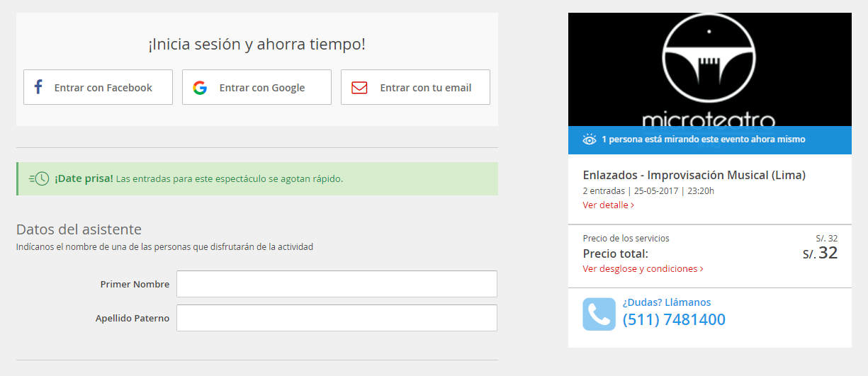Sign in with Entrar con Facebook button
Image resolution: width=868 pixels, height=376 pixels.
(98, 87)
